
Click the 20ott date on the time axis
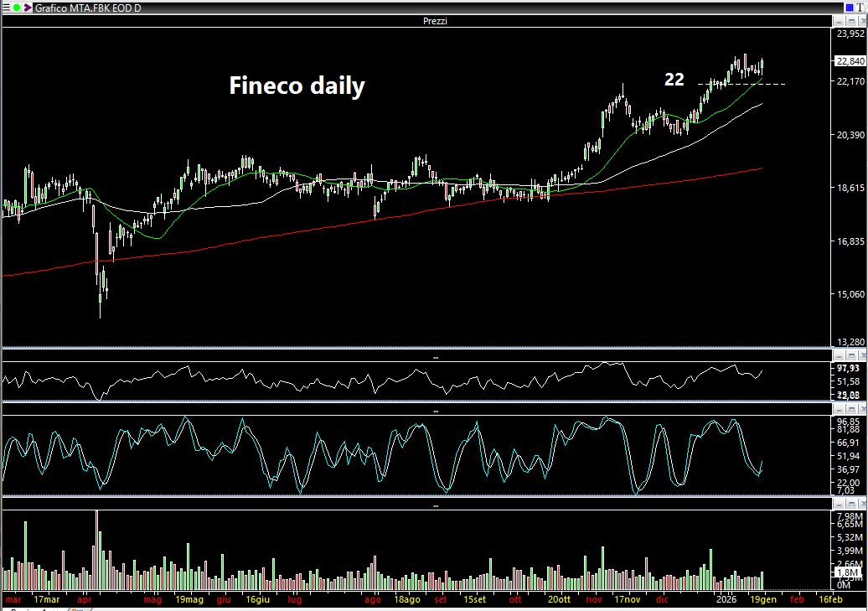point(559,599)
